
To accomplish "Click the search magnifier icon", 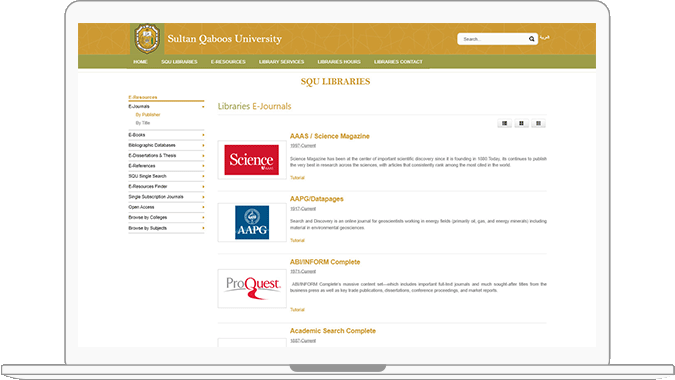I will [x=532, y=39].
